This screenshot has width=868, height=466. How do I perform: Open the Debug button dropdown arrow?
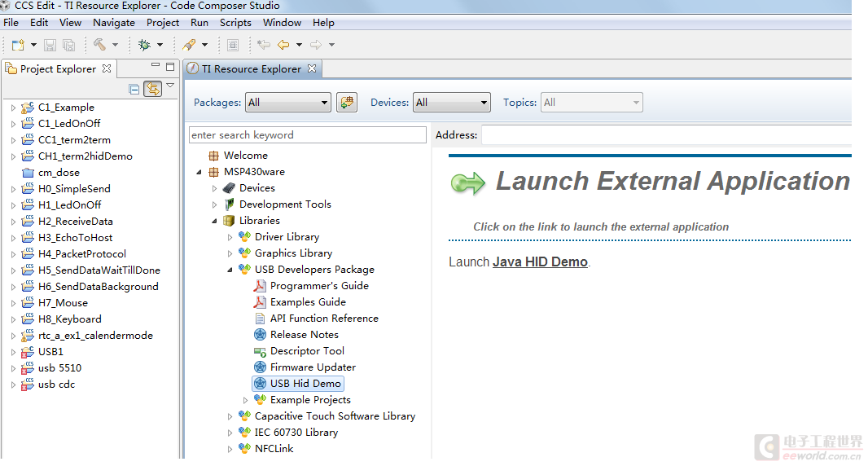click(x=160, y=45)
